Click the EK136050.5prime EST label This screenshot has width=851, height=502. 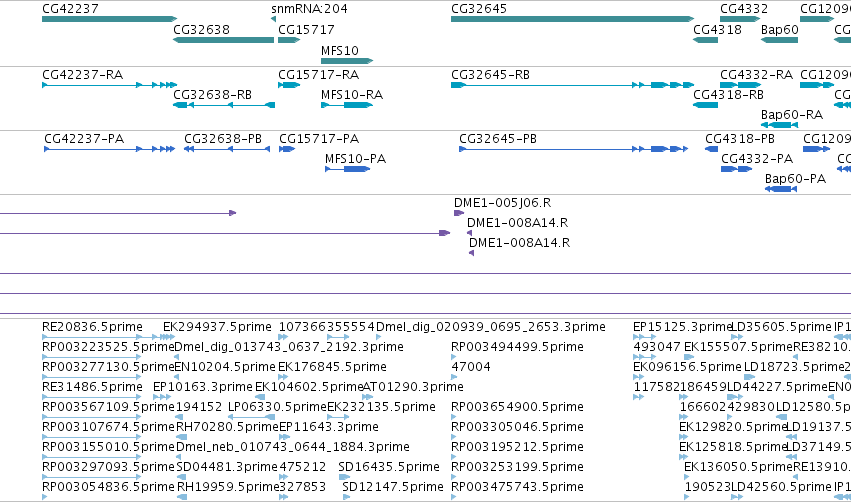pyautogui.click(x=738, y=467)
